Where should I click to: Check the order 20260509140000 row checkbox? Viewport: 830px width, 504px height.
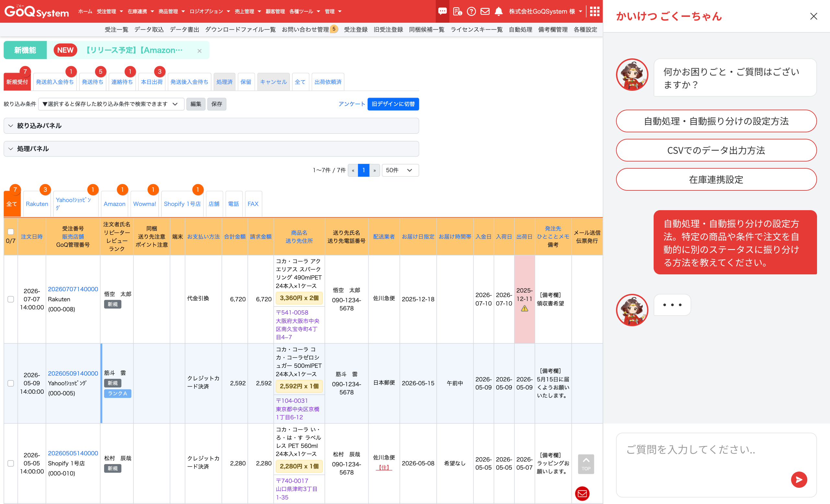pyautogui.click(x=11, y=383)
